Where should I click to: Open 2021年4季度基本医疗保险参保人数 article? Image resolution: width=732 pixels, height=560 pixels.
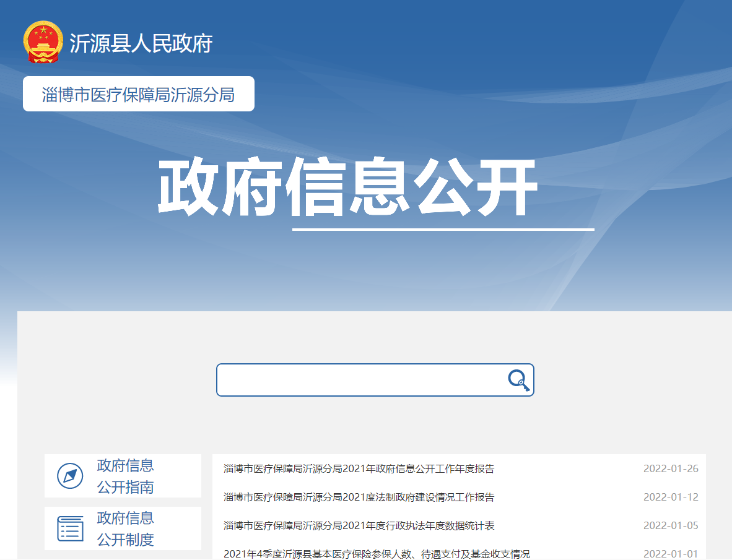[377, 553]
